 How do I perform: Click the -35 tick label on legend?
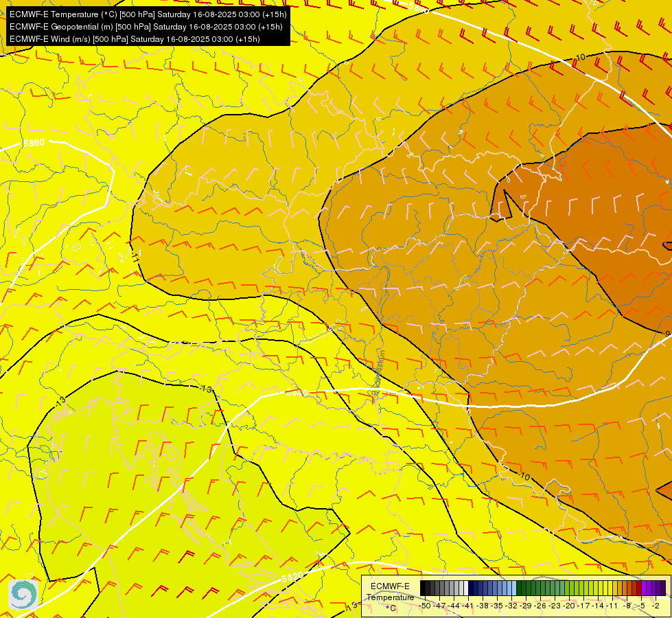coord(497,606)
